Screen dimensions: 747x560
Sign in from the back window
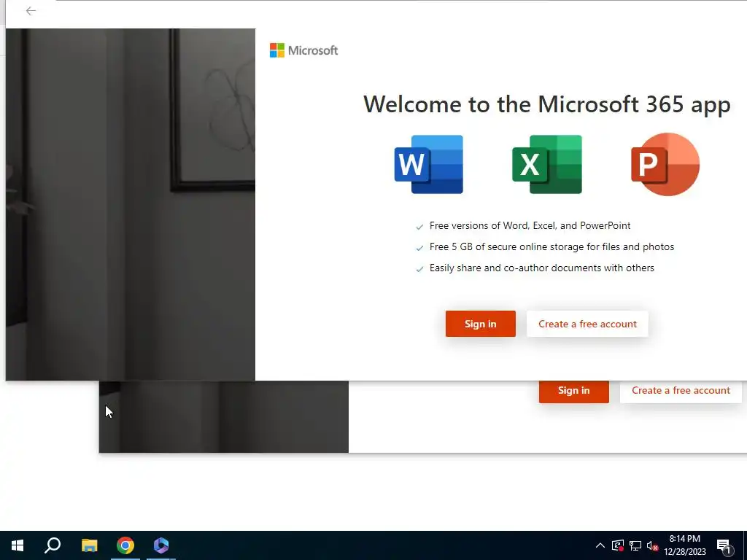click(573, 391)
